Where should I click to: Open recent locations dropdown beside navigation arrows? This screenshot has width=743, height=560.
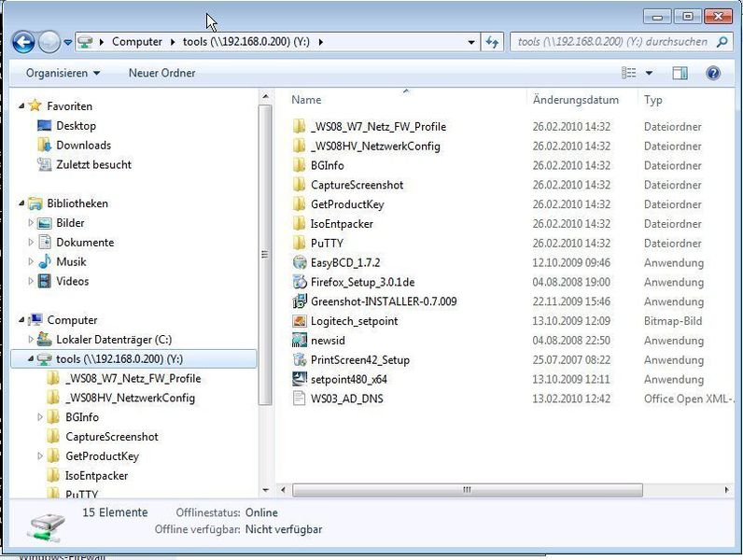click(68, 42)
